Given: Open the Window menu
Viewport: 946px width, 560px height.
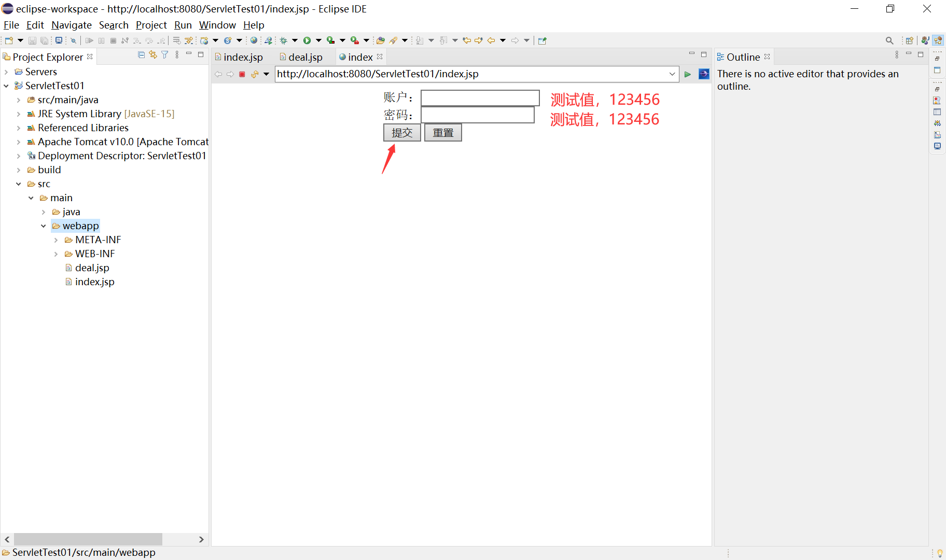Looking at the screenshot, I should click(x=217, y=25).
